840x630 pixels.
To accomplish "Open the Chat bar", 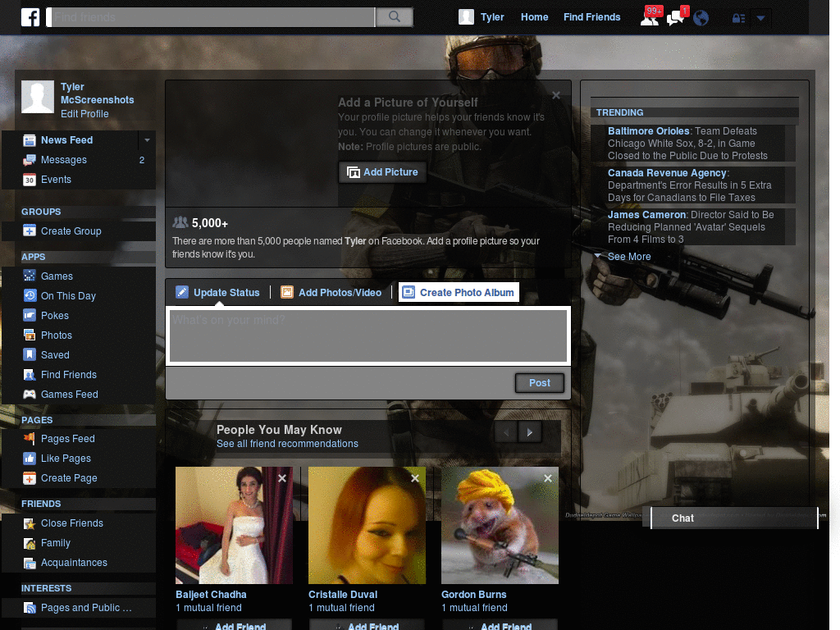I will point(734,518).
